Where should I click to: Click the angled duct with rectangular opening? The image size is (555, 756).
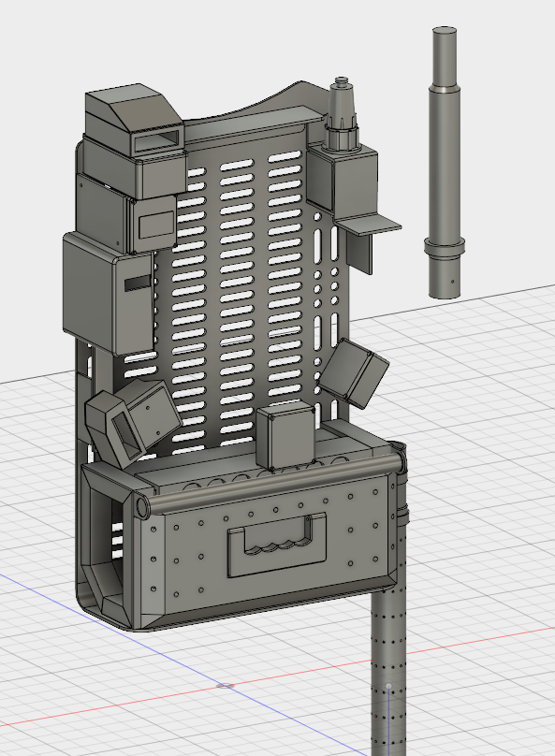(135, 119)
